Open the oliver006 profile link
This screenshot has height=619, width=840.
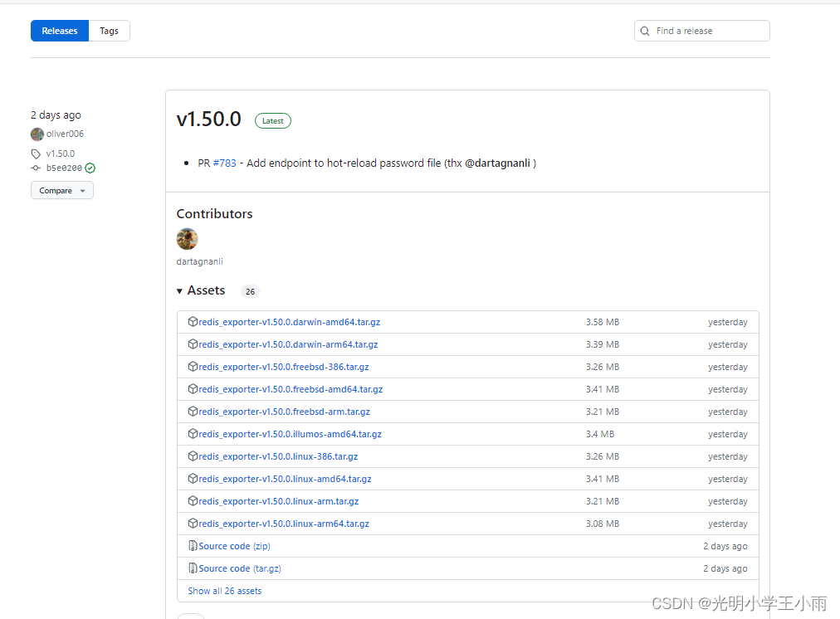coord(65,134)
